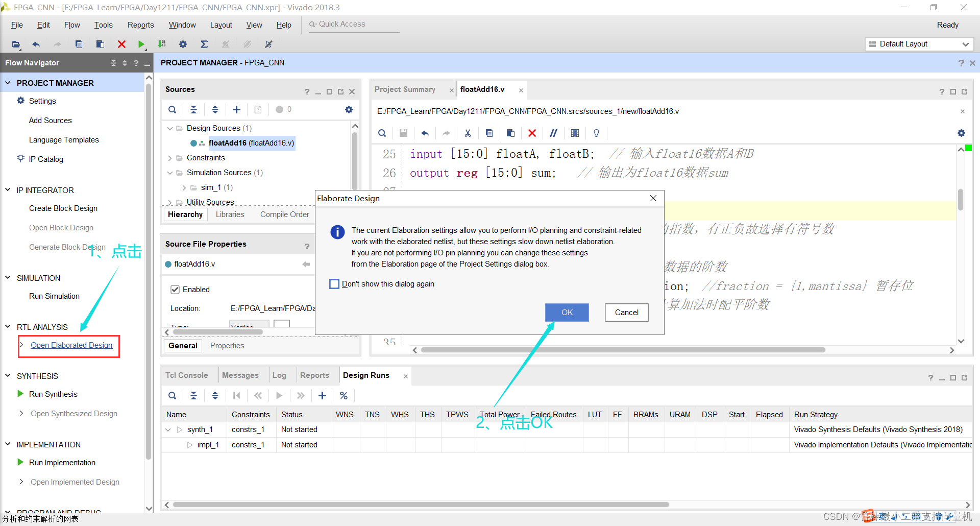The height and width of the screenshot is (526, 980).
Task: Switch to the Messages tab
Action: (240, 375)
